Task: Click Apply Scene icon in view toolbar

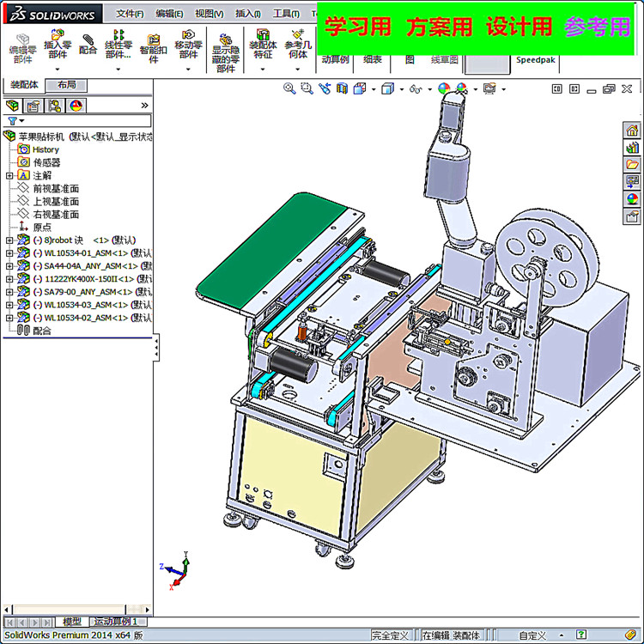Action: pos(462,88)
